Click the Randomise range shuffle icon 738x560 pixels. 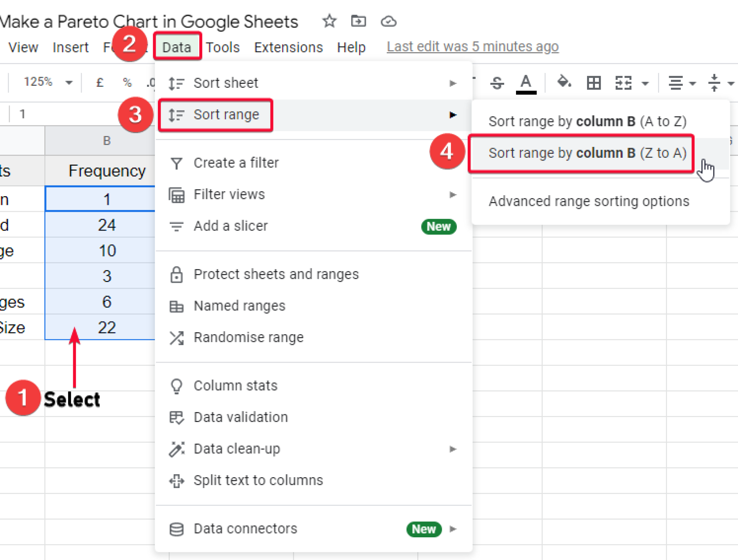(177, 338)
